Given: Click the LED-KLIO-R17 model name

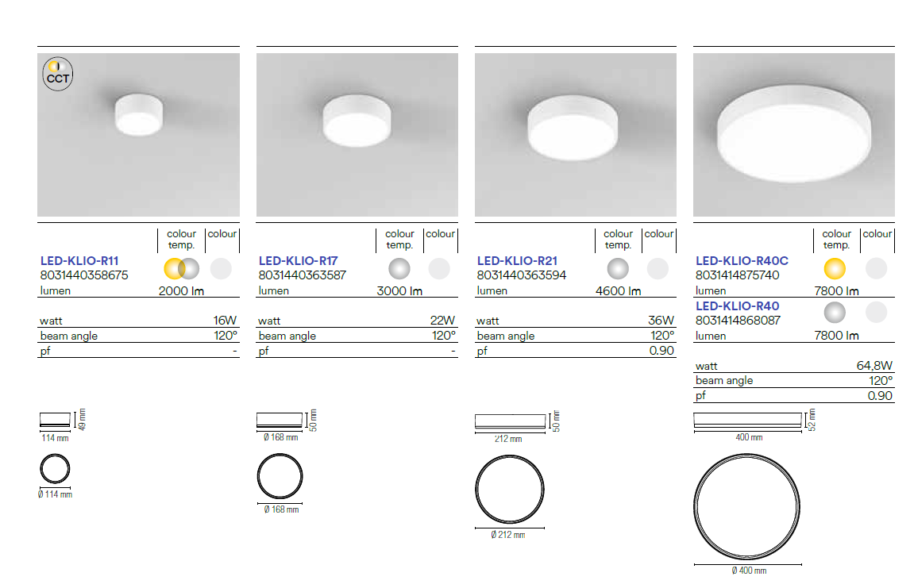Looking at the screenshot, I should (299, 261).
